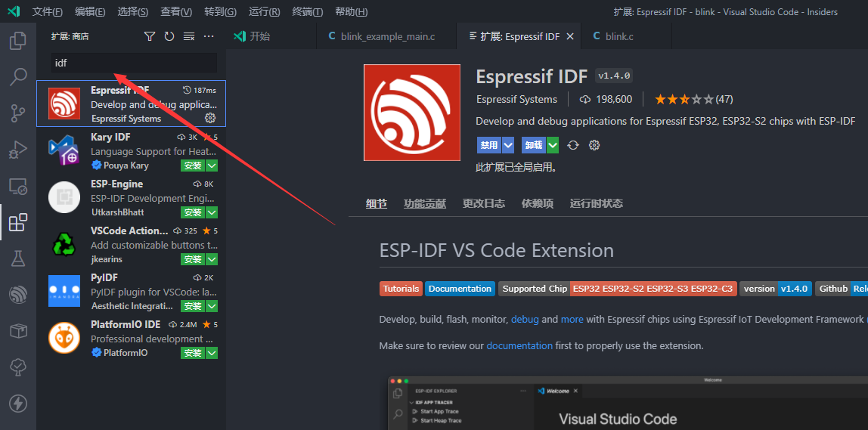
Task: Open the 查看(V) menu
Action: (176, 11)
